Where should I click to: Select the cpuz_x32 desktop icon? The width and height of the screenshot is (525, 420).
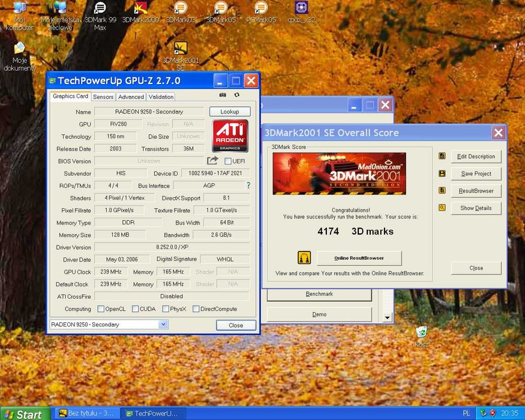pyautogui.click(x=301, y=13)
